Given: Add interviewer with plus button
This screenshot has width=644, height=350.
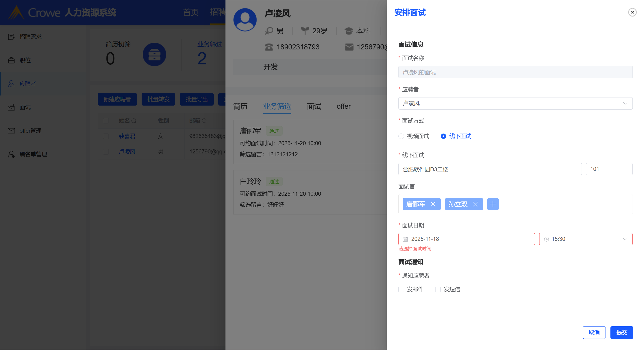Looking at the screenshot, I should pyautogui.click(x=493, y=204).
